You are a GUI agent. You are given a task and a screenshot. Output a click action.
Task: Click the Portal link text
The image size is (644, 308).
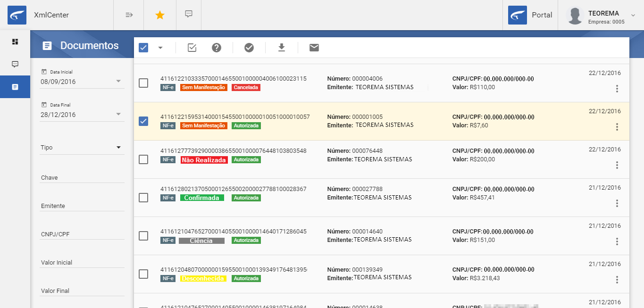point(542,15)
